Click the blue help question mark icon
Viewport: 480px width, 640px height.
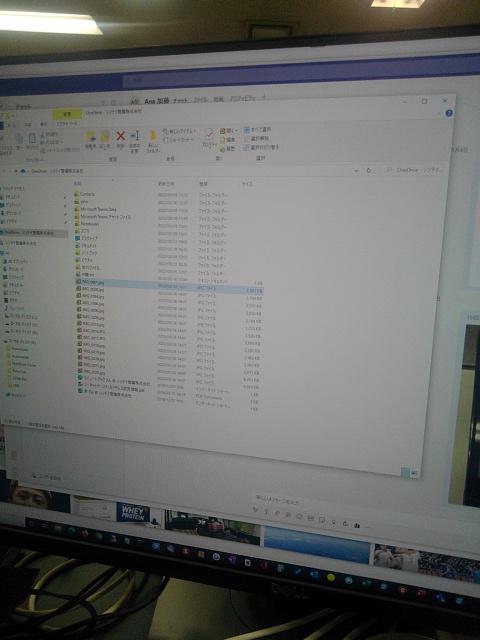click(449, 113)
